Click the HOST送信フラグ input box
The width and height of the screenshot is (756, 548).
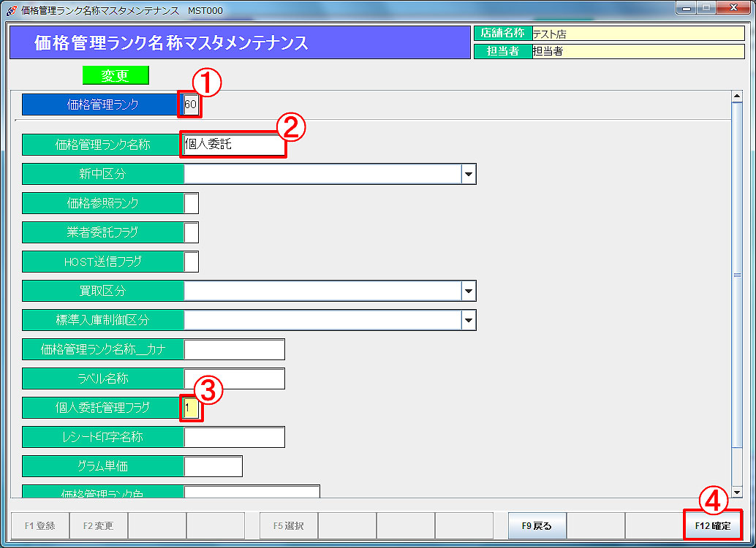point(191,262)
